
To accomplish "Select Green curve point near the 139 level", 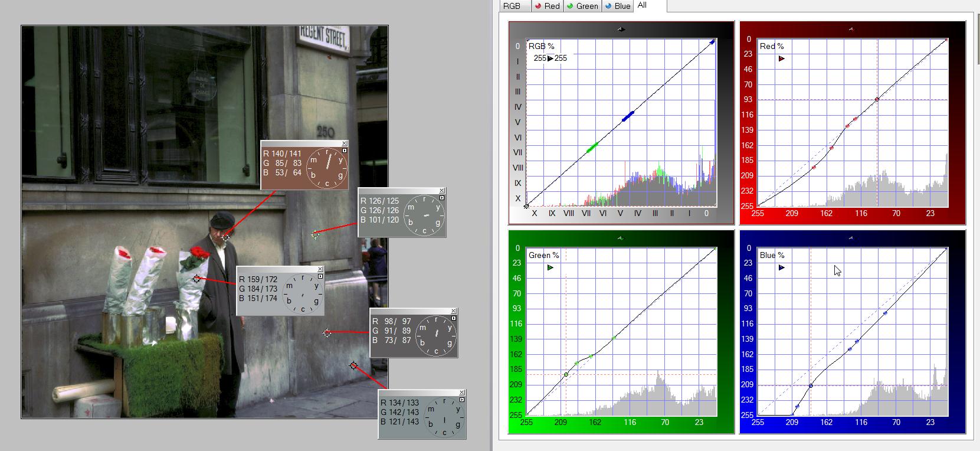I will (614, 338).
